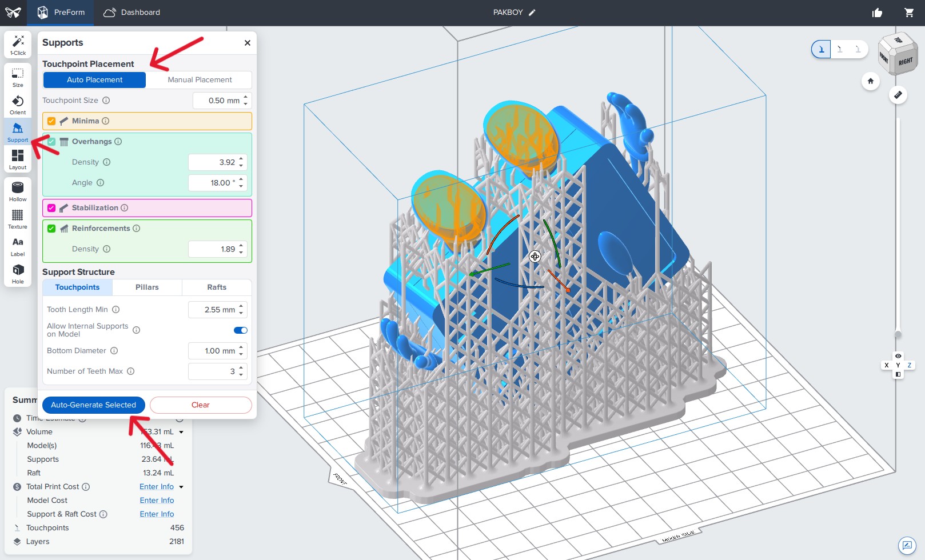Screen dimensions: 925x560
Task: Open the Pillars tab under Support Structure
Action: (147, 287)
